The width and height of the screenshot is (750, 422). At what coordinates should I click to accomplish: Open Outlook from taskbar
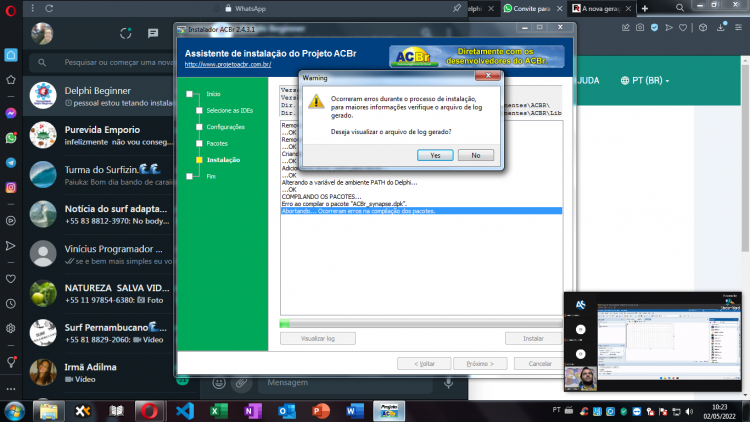pos(287,411)
